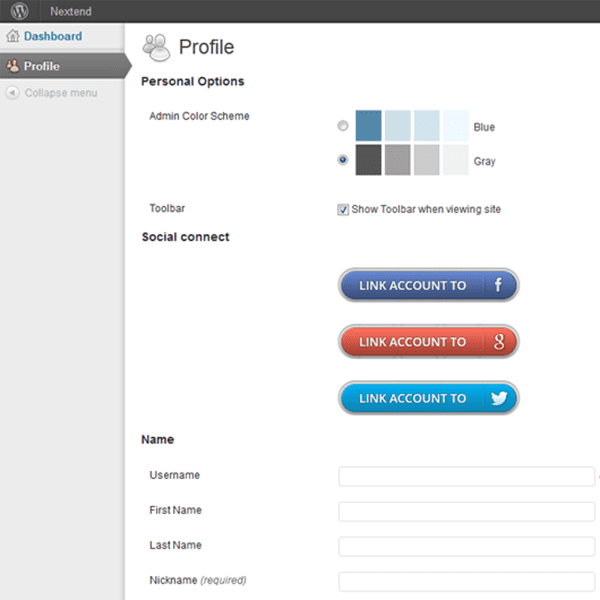This screenshot has height=600, width=600.
Task: Focus the Username input field
Action: point(467,476)
